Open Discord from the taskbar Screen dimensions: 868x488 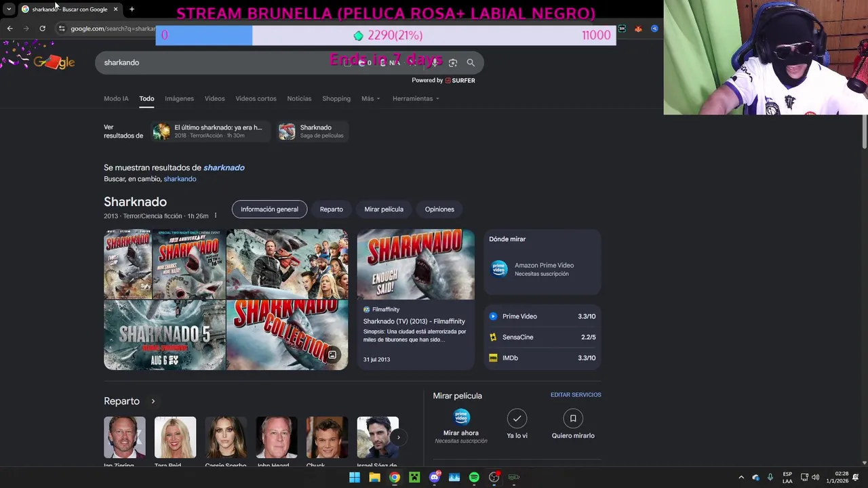pyautogui.click(x=435, y=477)
